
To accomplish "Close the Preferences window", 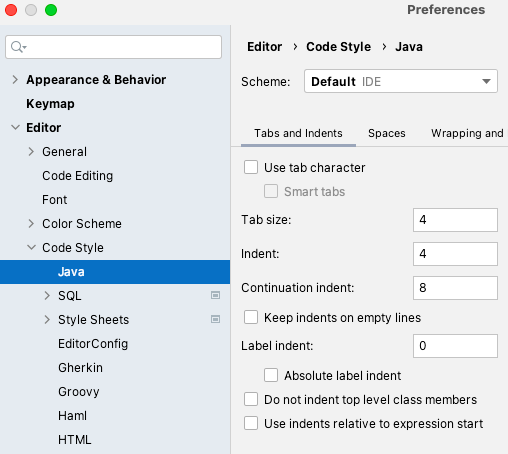I will coord(11,10).
